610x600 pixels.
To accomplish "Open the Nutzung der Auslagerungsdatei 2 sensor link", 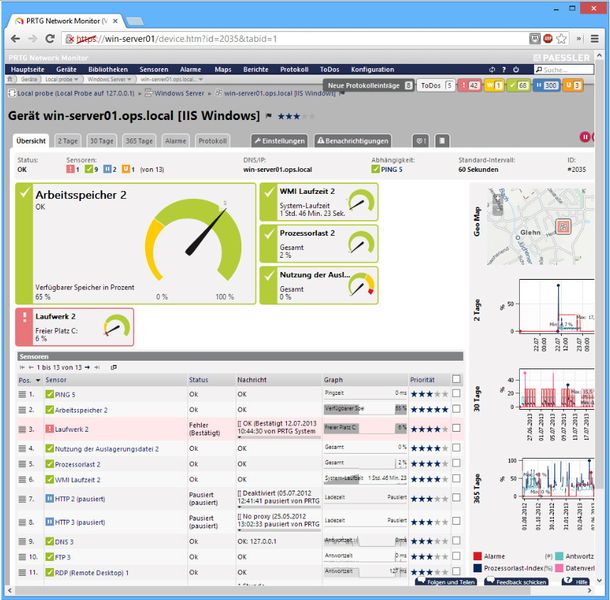I will (x=107, y=449).
